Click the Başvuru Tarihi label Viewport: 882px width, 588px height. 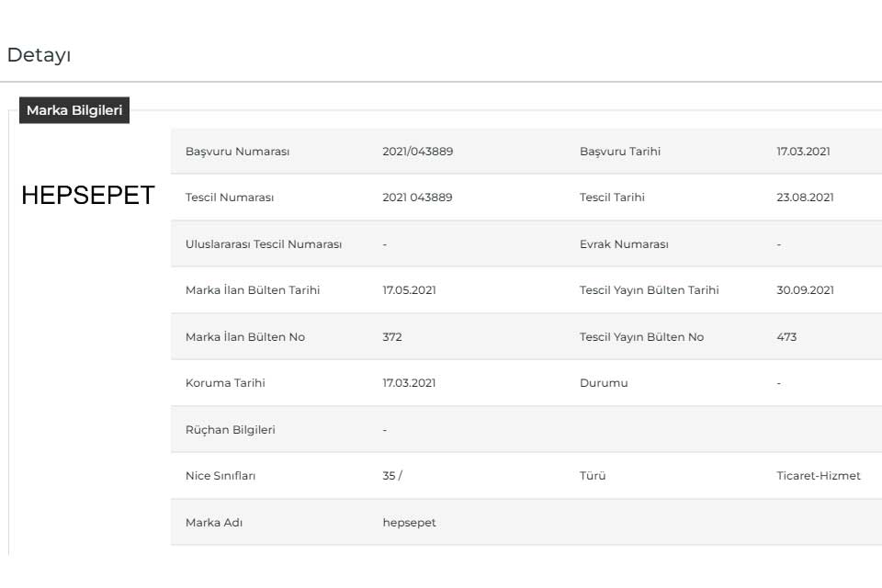pyautogui.click(x=620, y=152)
